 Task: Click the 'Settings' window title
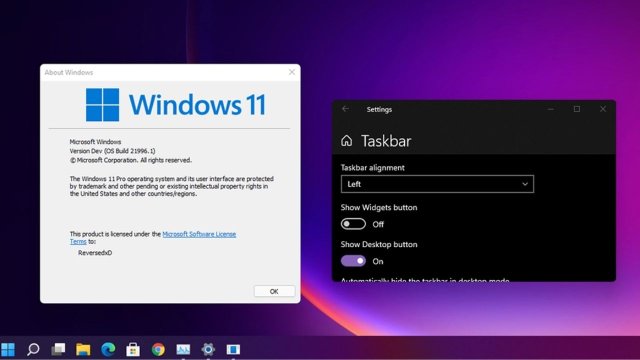(379, 109)
